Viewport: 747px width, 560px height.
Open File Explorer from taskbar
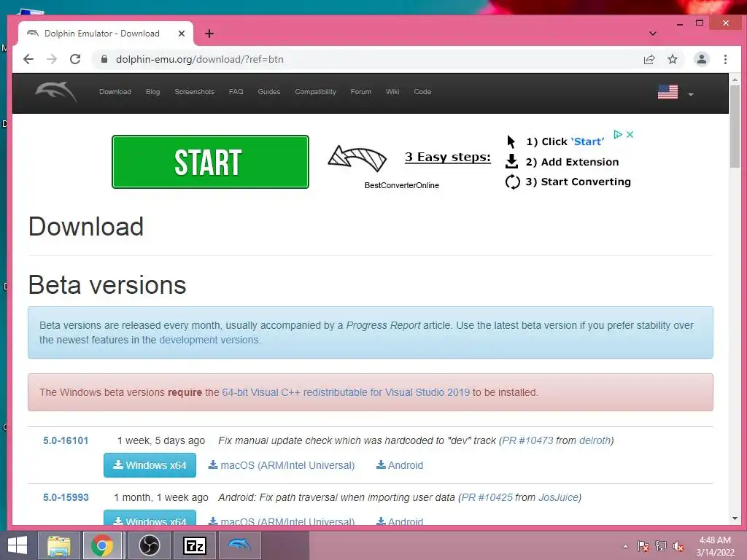[58, 545]
